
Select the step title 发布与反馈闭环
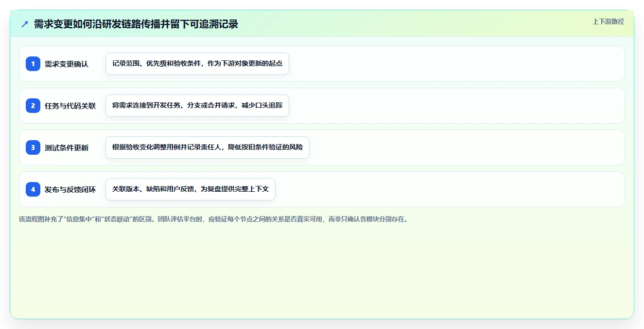(70, 189)
